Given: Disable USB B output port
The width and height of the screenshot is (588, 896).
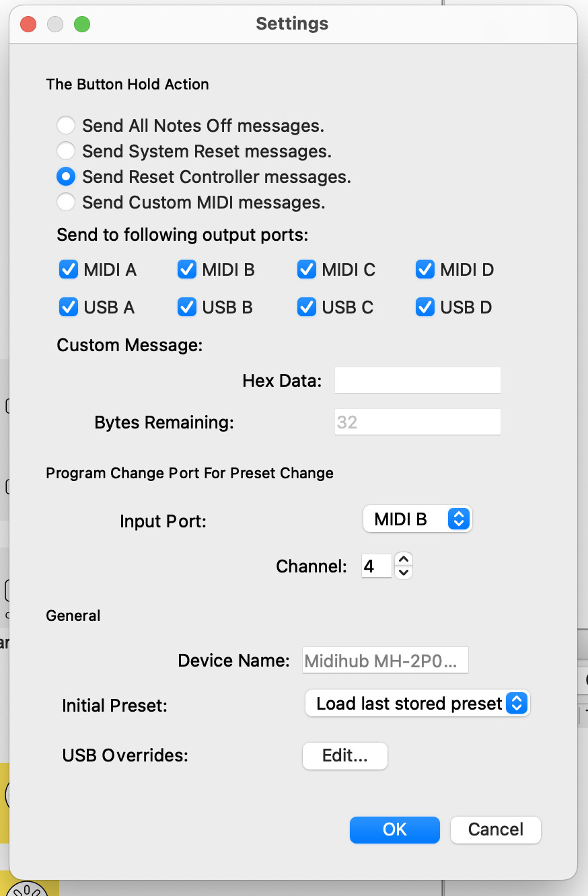Looking at the screenshot, I should pos(186,307).
